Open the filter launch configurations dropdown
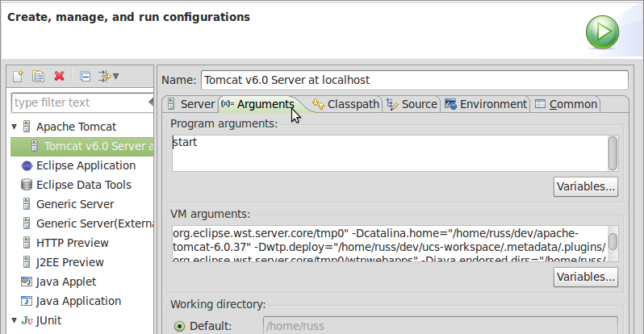The image size is (644, 334). [x=108, y=76]
